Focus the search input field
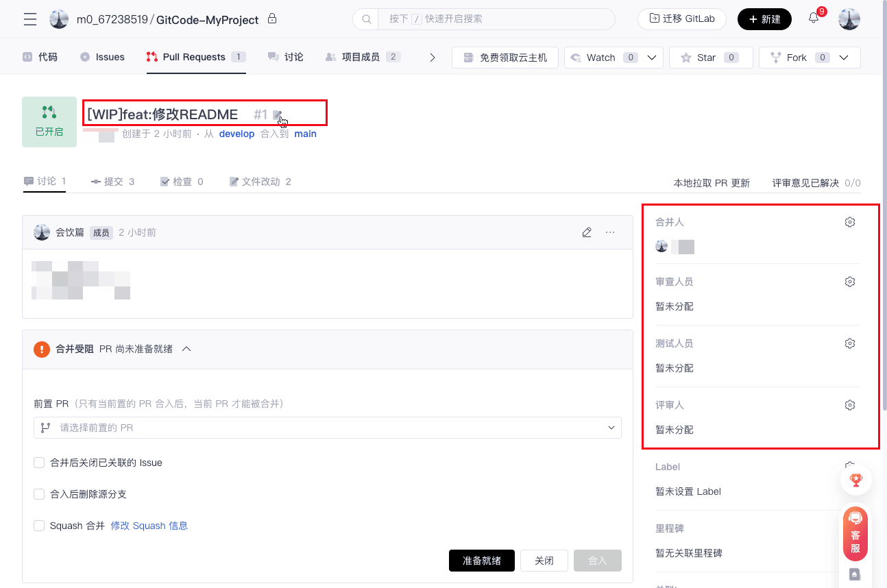The image size is (887, 588). coord(494,19)
